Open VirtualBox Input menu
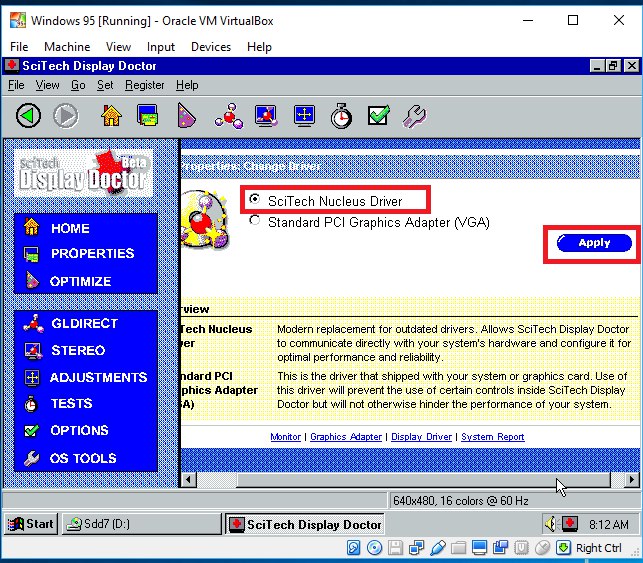This screenshot has height=563, width=643. pyautogui.click(x=161, y=47)
